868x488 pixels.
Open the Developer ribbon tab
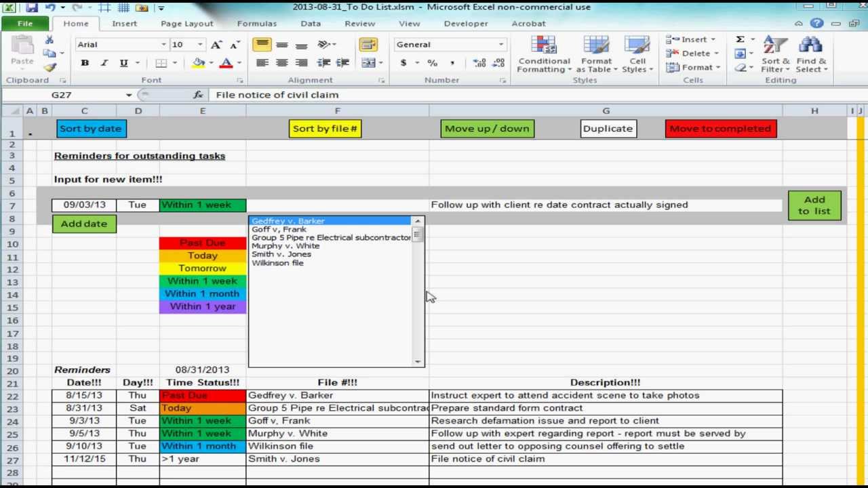[465, 23]
